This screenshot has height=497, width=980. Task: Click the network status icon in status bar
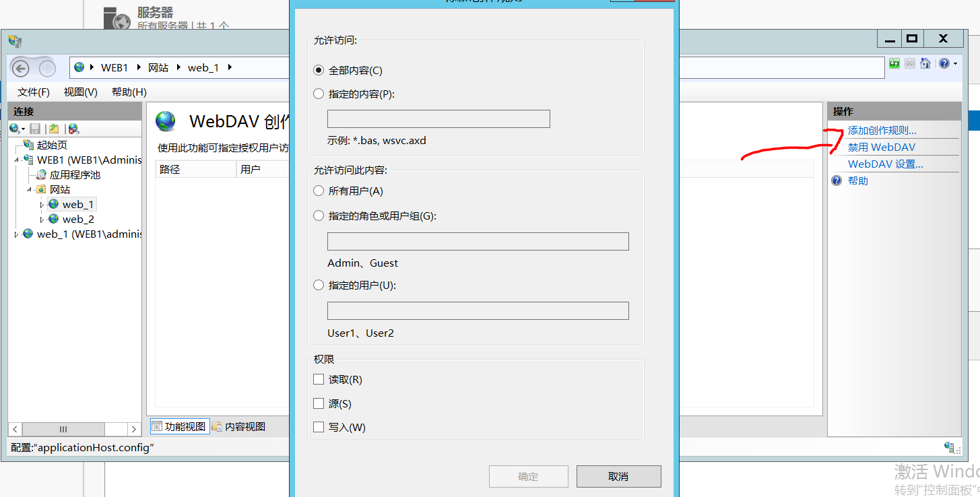950,447
